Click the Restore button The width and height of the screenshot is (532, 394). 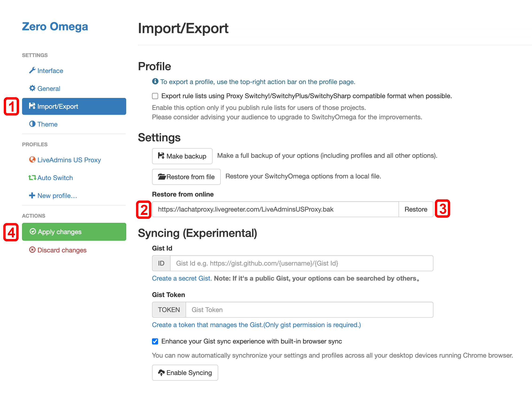(x=416, y=209)
